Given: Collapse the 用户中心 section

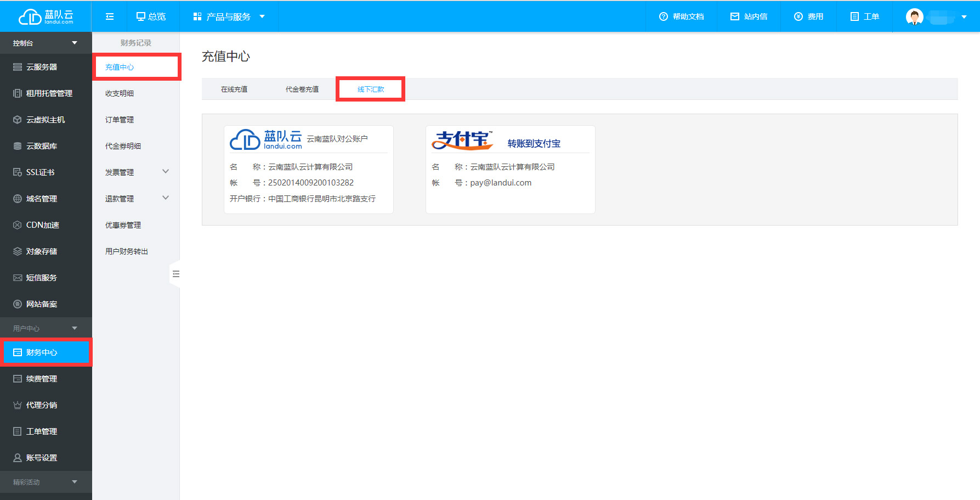Looking at the screenshot, I should click(x=75, y=328).
